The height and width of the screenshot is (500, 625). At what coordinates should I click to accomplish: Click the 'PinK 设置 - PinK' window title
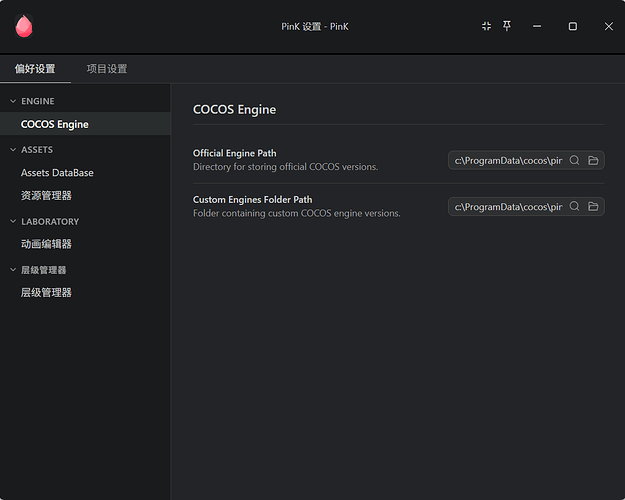coord(315,26)
